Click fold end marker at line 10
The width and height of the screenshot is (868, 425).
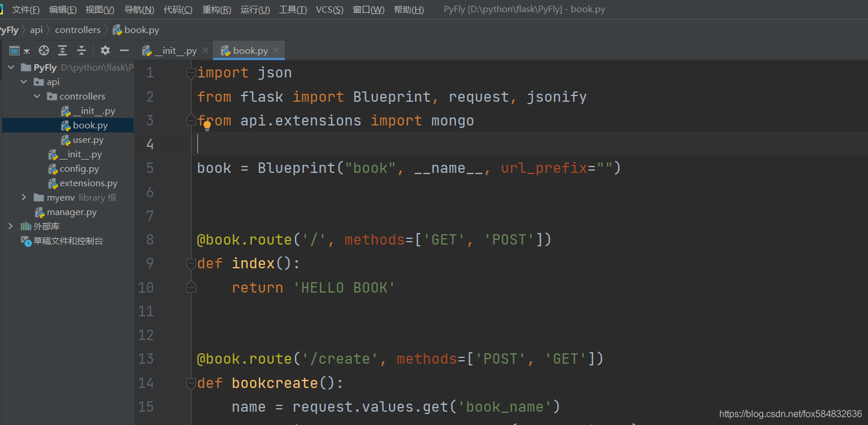[191, 287]
